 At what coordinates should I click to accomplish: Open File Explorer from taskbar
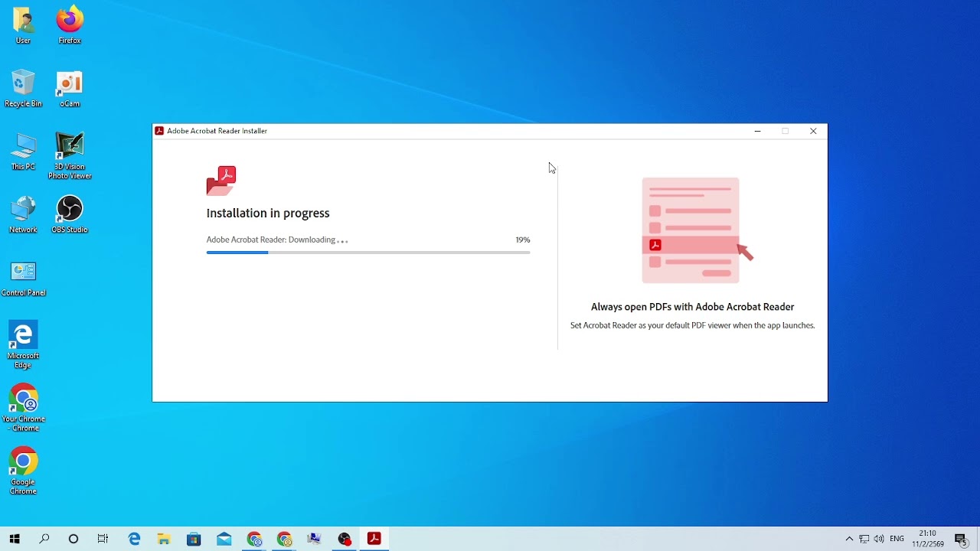click(164, 539)
